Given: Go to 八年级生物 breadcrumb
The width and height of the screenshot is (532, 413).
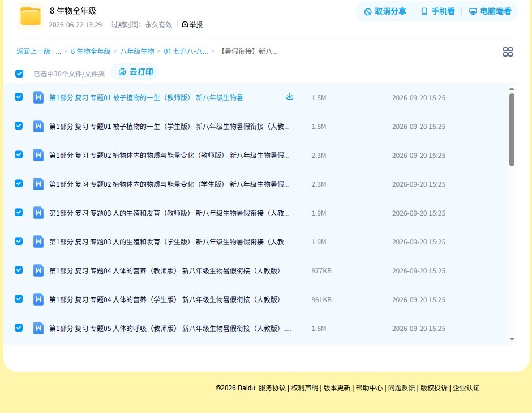Looking at the screenshot, I should (137, 51).
